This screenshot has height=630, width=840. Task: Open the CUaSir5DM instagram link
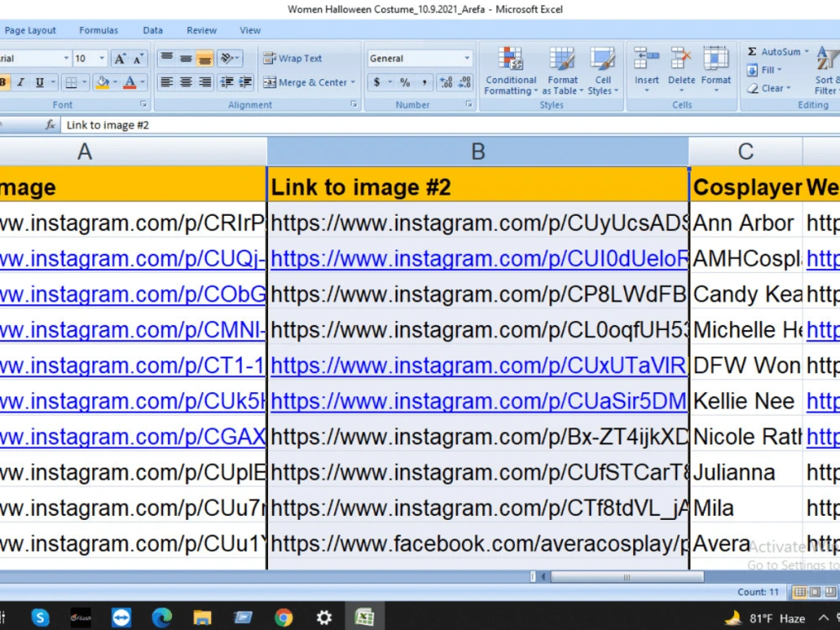click(479, 402)
